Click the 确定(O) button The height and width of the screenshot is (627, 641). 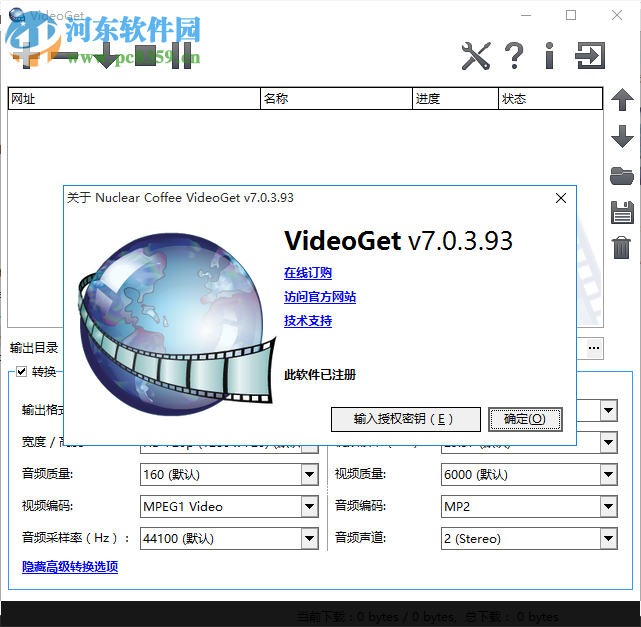coord(525,419)
